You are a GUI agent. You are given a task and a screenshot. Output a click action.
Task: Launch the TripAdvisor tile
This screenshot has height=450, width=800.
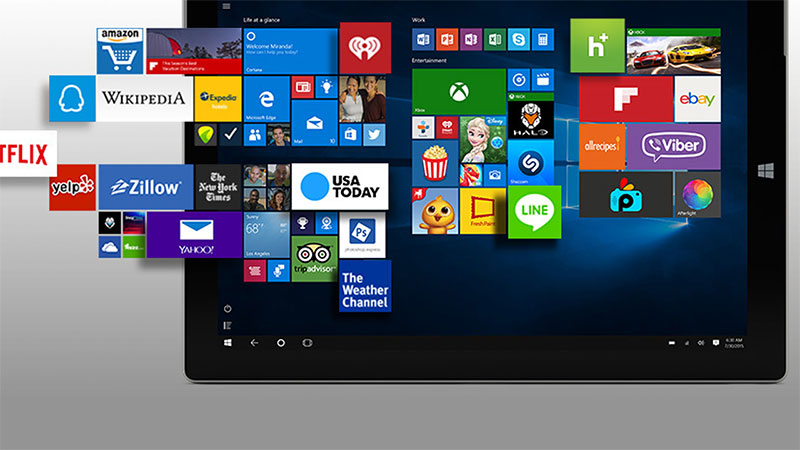tap(314, 259)
